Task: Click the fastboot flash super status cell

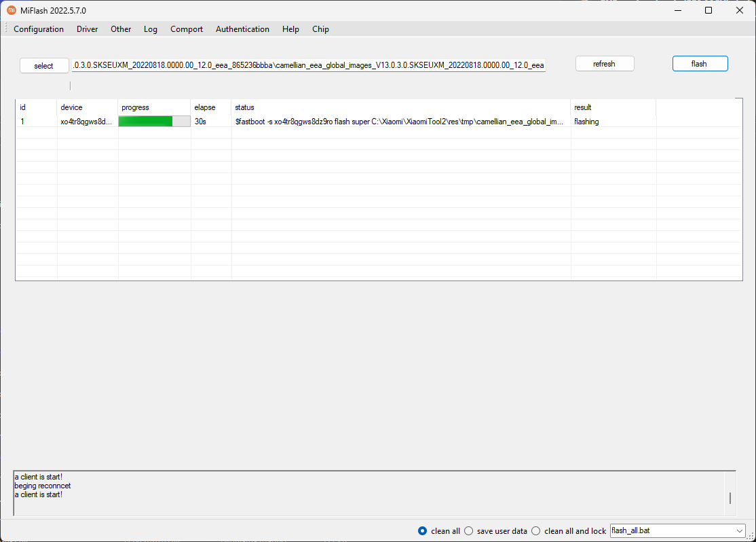Action: pos(400,122)
